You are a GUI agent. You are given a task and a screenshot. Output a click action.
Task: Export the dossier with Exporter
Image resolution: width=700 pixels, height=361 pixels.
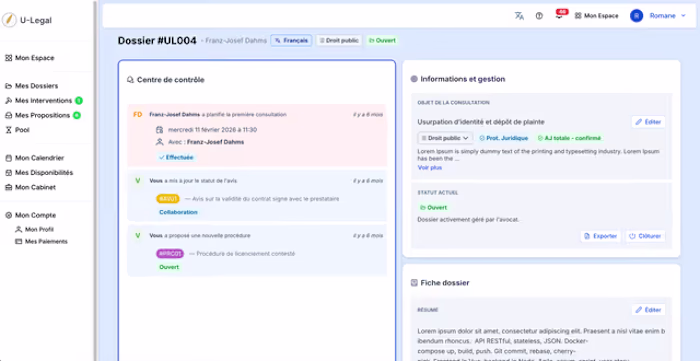(600, 236)
